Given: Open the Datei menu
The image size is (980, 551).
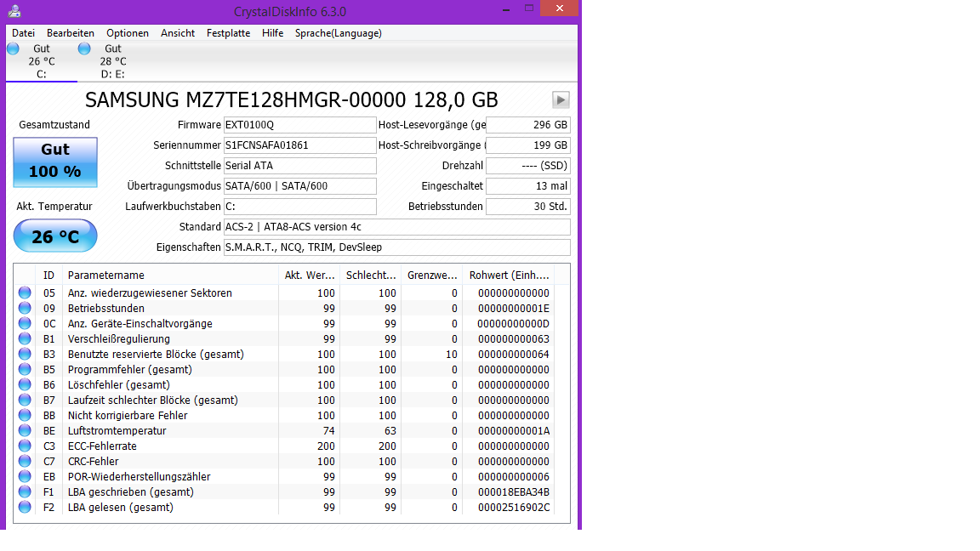Looking at the screenshot, I should click(x=23, y=33).
